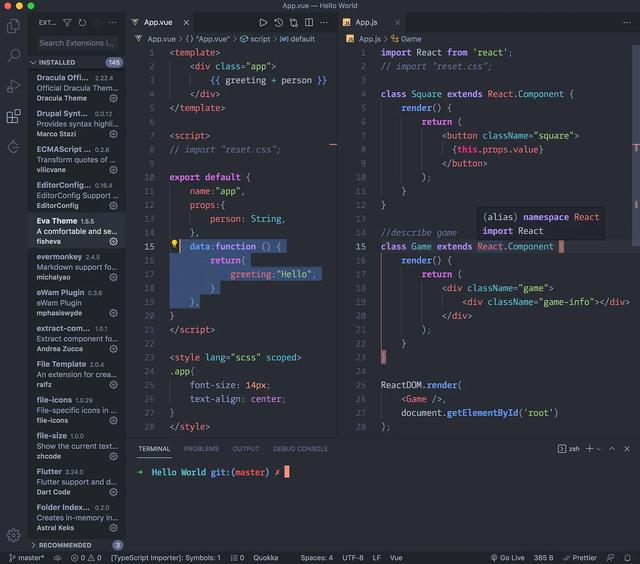The image size is (640, 564).
Task: Manage Eva Theme extension gear
Action: (113, 242)
